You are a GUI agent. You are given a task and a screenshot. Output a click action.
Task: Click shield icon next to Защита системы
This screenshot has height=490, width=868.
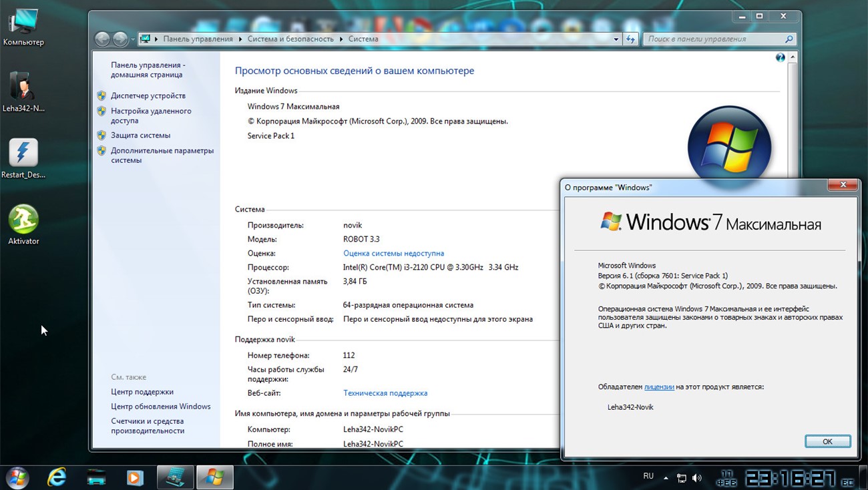[101, 136]
